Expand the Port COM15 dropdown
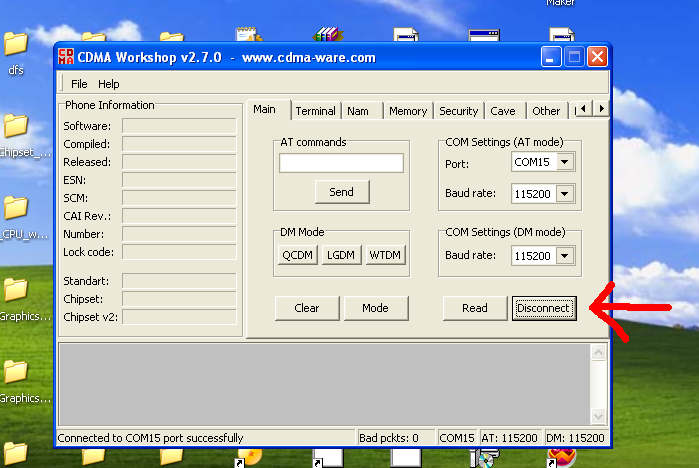 (565, 162)
